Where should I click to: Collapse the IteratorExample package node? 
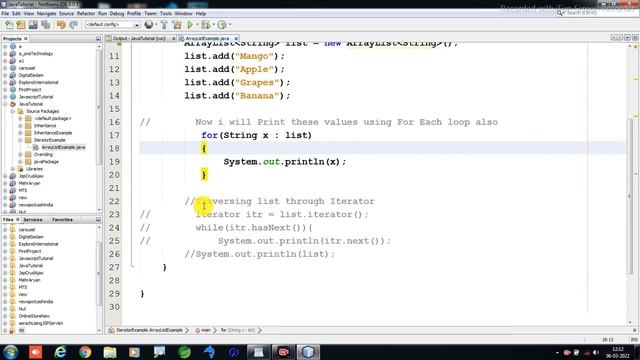tap(20, 140)
